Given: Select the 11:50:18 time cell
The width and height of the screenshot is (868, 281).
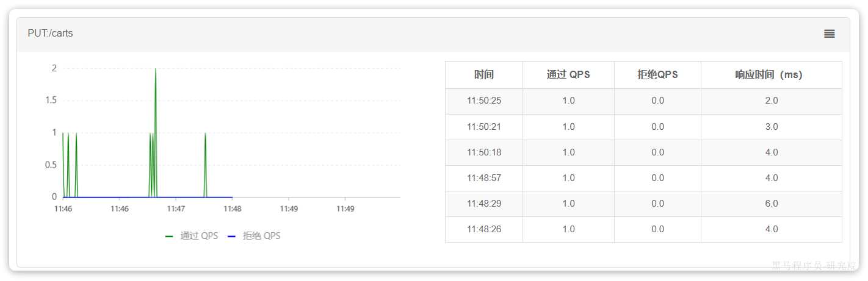Looking at the screenshot, I should pos(484,152).
